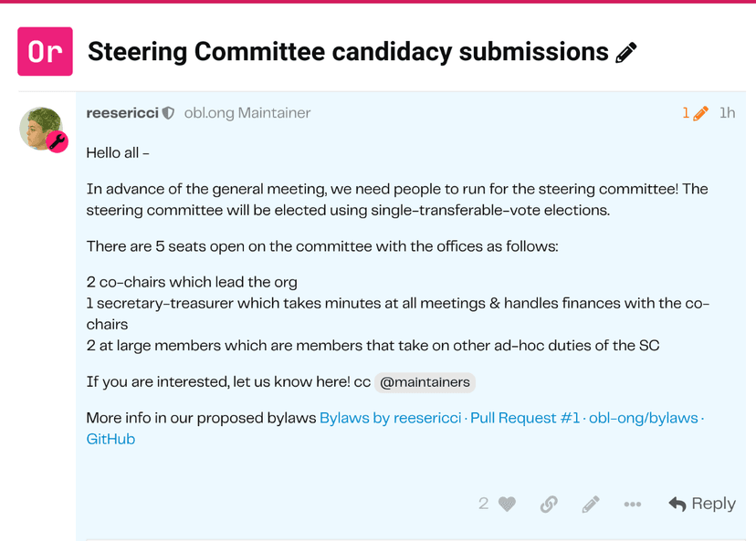
Task: Click the wrench flair badge on the avatar
Action: (x=58, y=141)
